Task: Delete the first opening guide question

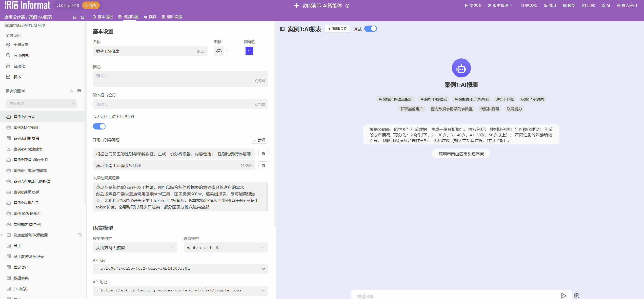Action: pyautogui.click(x=263, y=154)
